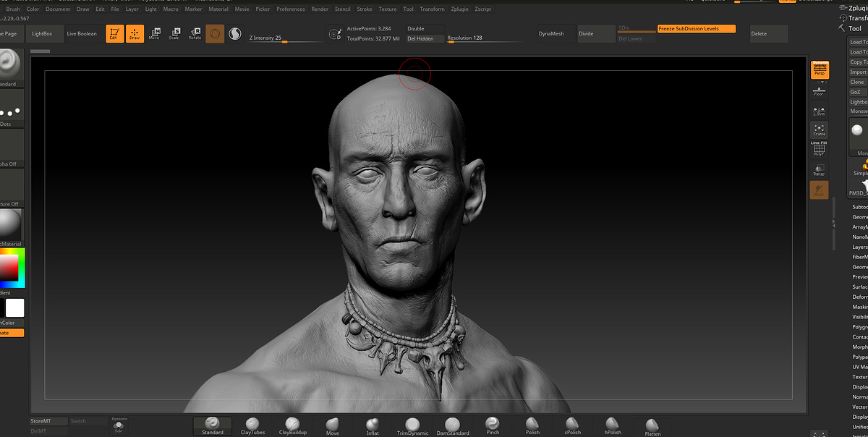Open the Stroke menu
Viewport: 868px width, 437px height.
[x=365, y=9]
